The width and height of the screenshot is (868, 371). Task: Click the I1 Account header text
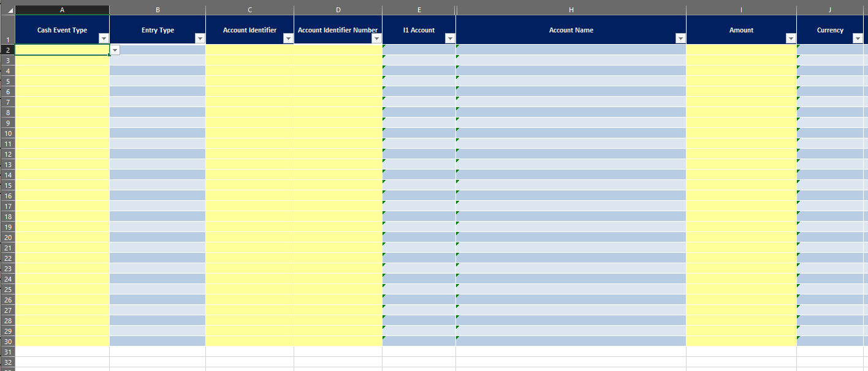tap(419, 30)
